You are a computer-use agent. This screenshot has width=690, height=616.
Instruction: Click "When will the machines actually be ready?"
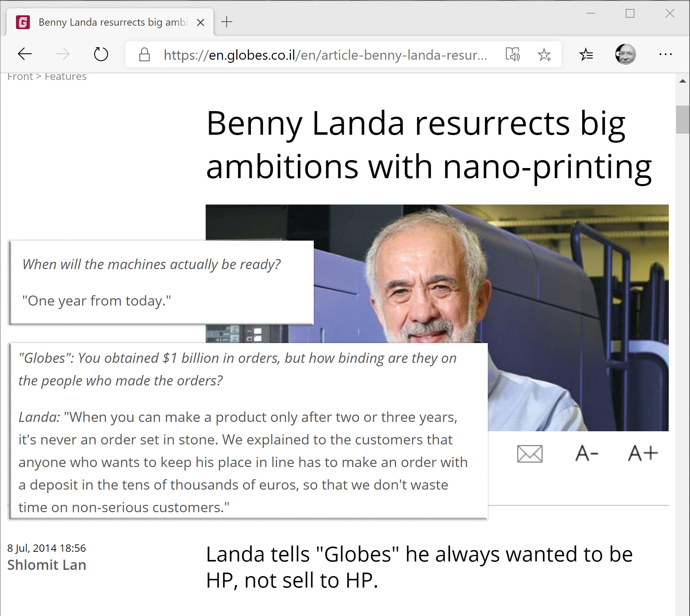click(151, 265)
